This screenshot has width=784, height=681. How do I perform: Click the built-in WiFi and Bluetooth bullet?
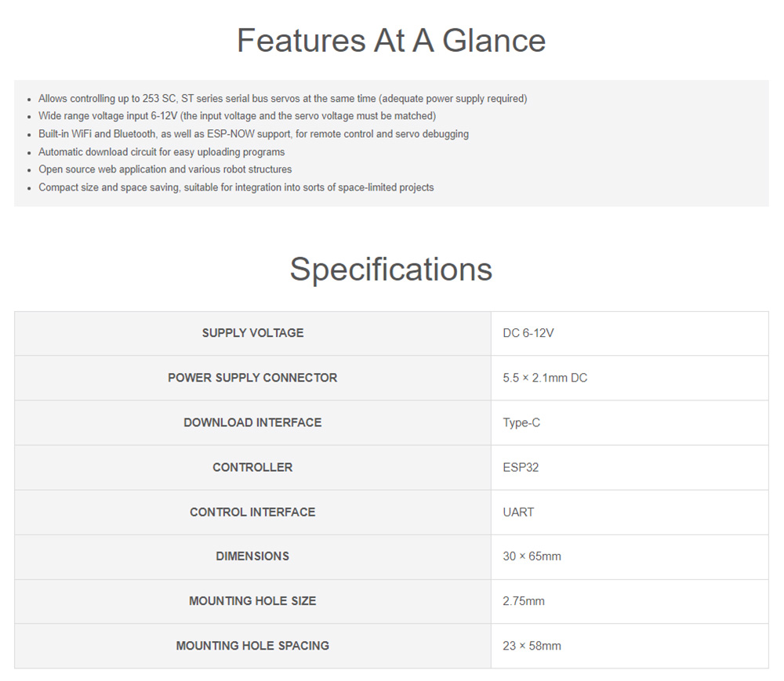point(253,134)
